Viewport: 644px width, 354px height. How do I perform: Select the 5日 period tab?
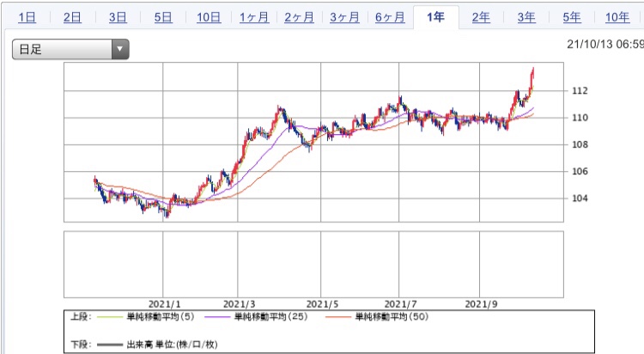(163, 17)
